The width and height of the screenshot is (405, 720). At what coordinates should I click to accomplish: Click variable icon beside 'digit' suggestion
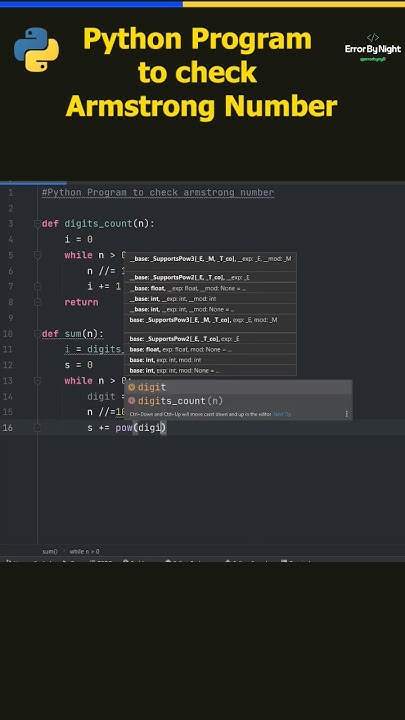132,388
